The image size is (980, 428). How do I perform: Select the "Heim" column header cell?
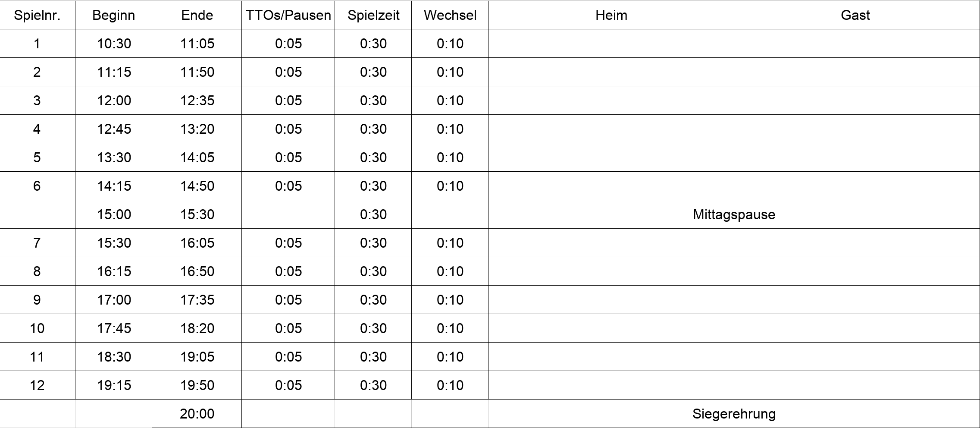click(611, 16)
